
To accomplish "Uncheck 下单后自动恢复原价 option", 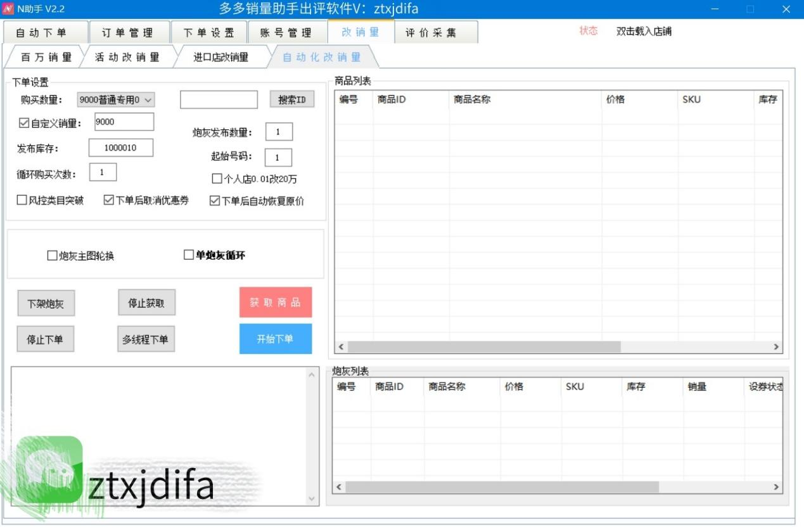I will 215,201.
